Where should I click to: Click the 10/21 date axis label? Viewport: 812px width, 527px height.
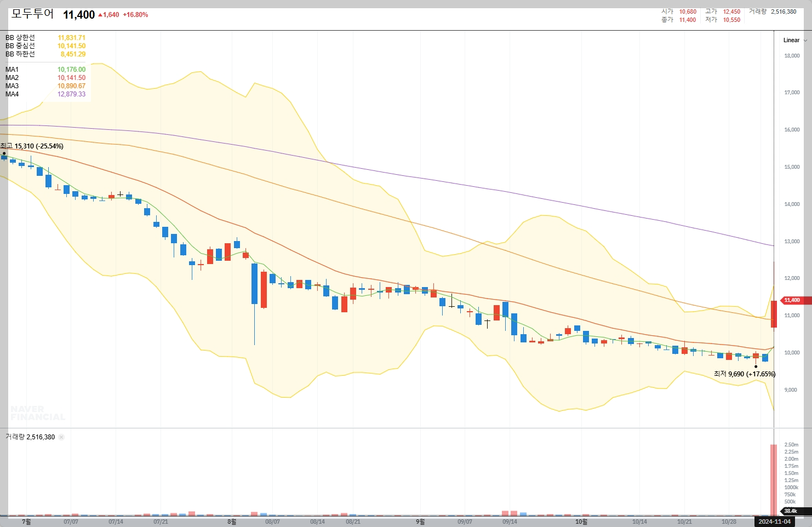[684, 522]
